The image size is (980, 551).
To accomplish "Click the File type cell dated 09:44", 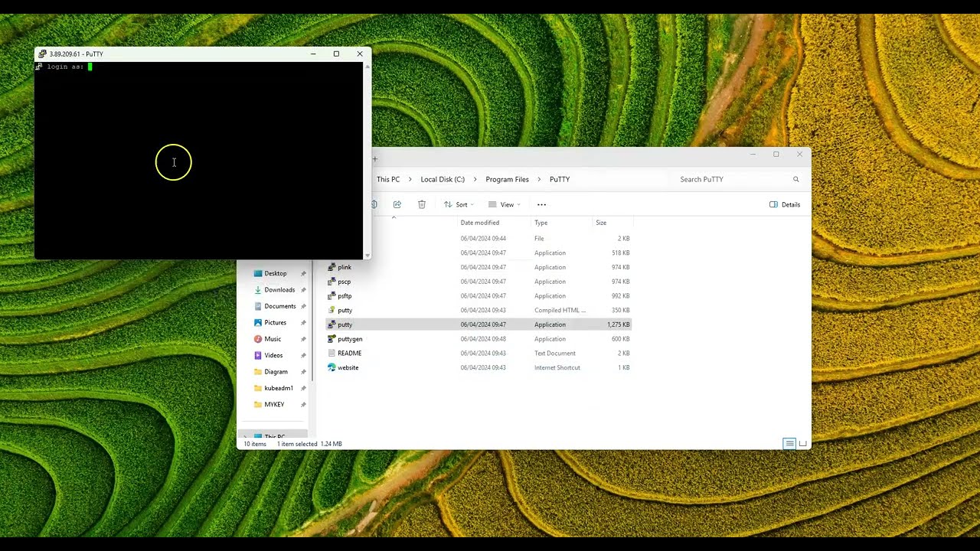I will pyautogui.click(x=539, y=239).
